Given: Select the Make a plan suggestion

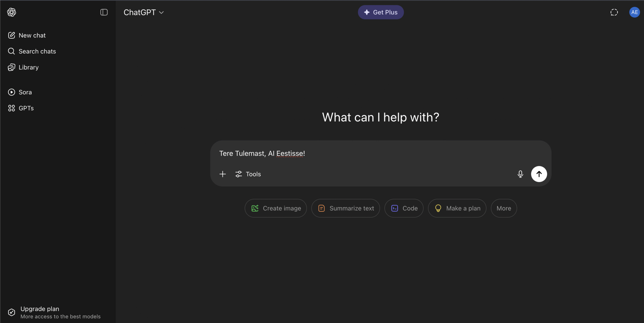Looking at the screenshot, I should [x=457, y=208].
